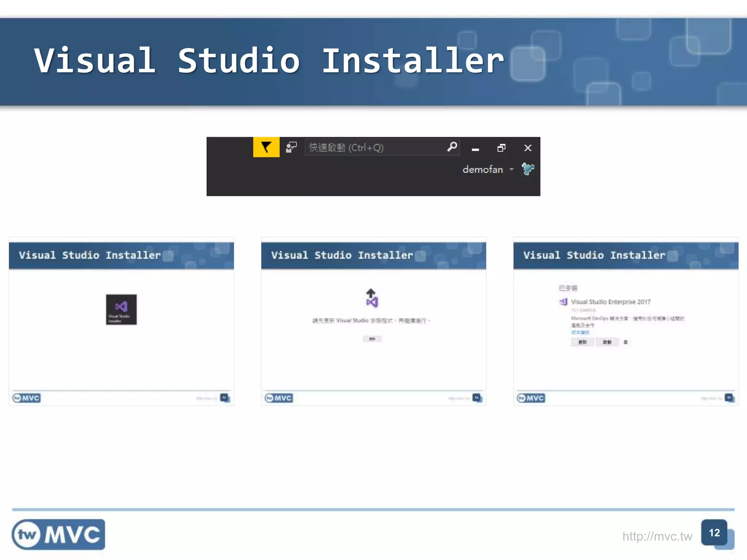Viewport: 747px width, 560px height.
Task: Click the MVC logo in the first thumbnail
Action: tap(27, 398)
